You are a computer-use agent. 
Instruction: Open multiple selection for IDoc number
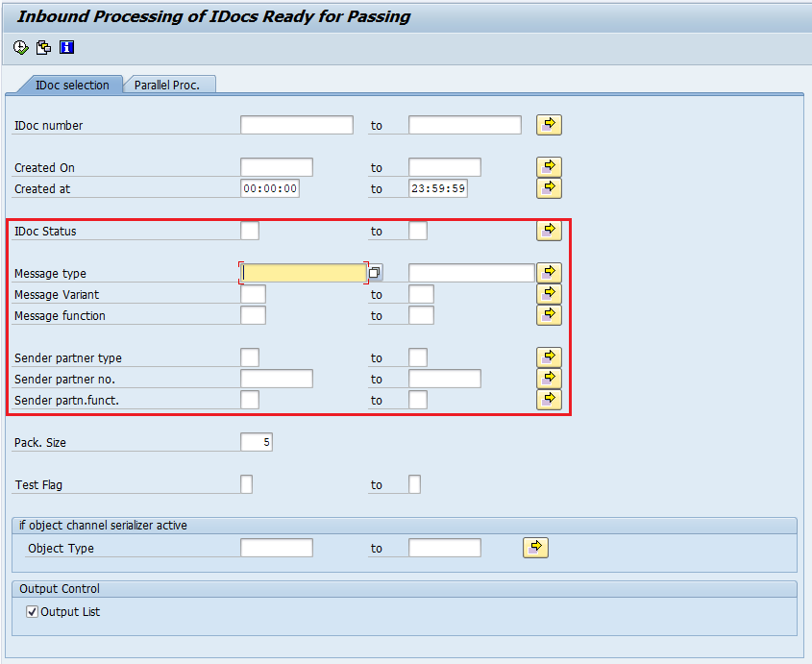[549, 125]
